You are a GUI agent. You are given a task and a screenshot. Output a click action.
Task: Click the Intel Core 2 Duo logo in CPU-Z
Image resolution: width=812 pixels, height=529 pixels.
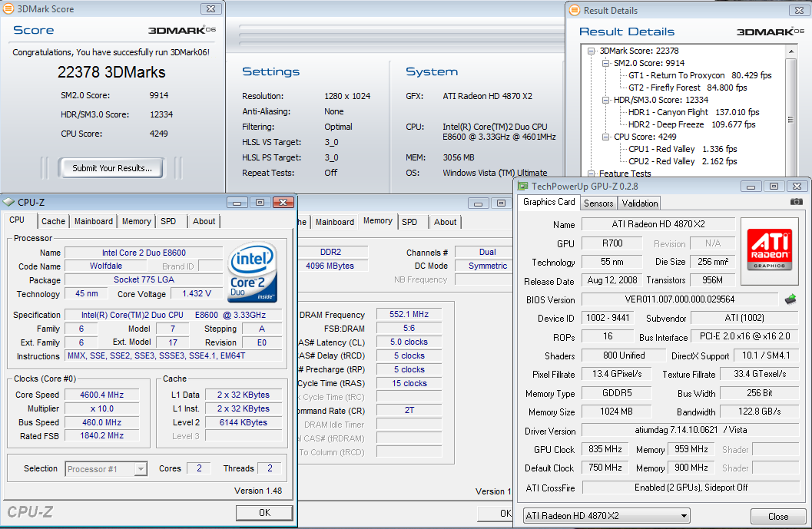(254, 272)
